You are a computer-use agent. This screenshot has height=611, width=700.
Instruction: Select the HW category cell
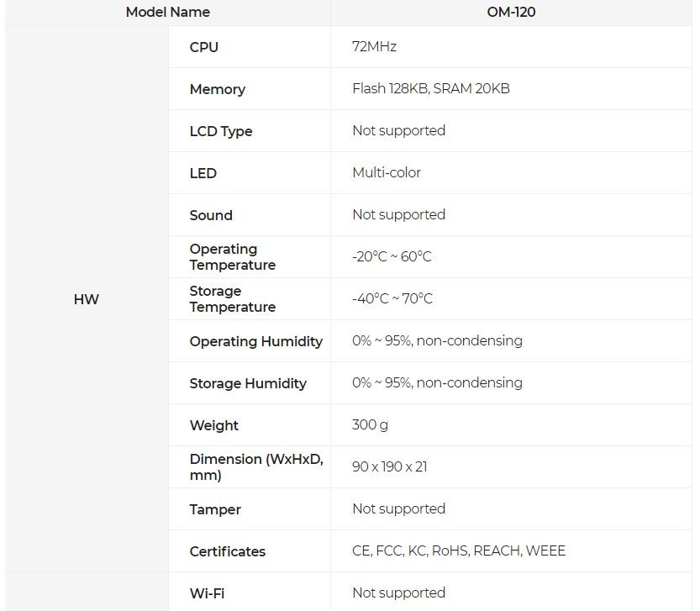tap(86, 299)
